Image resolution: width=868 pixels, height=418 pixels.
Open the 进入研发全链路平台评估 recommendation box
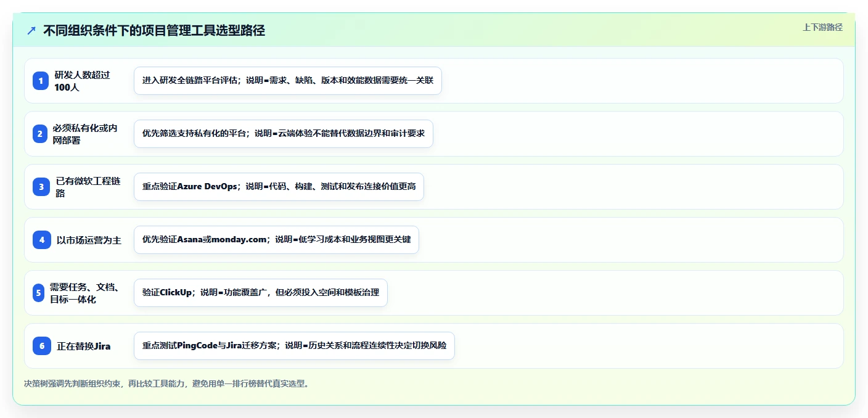click(288, 81)
